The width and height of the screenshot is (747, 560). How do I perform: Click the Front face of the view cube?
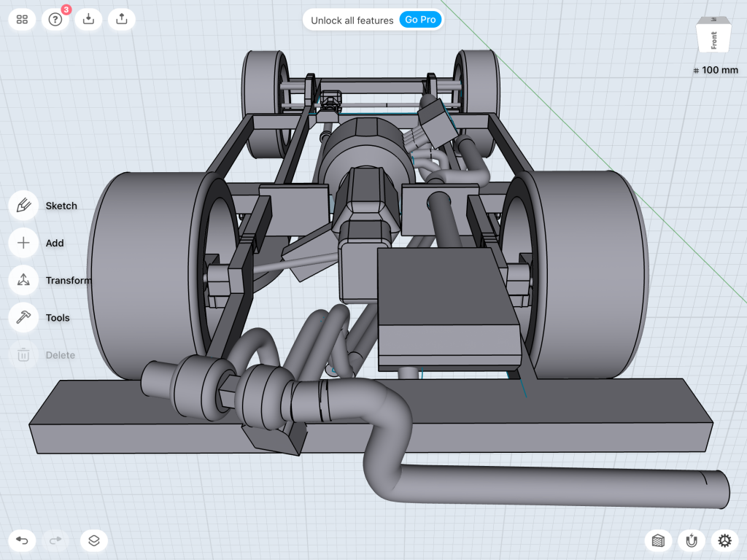click(713, 39)
